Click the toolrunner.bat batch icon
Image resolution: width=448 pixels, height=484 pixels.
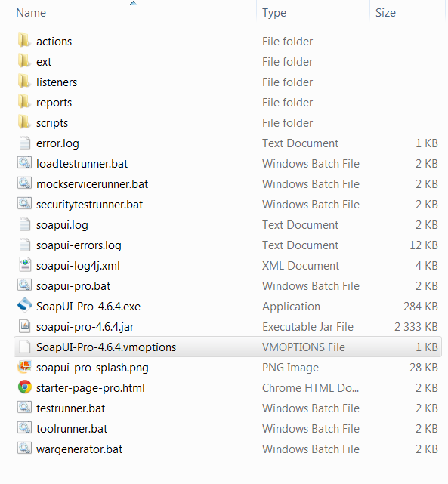coord(24,428)
